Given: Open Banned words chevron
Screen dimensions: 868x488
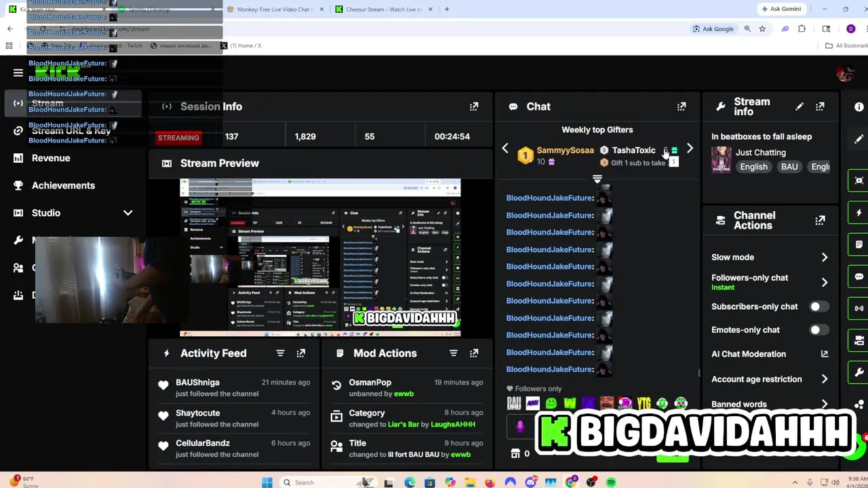Looking at the screenshot, I should 825,405.
